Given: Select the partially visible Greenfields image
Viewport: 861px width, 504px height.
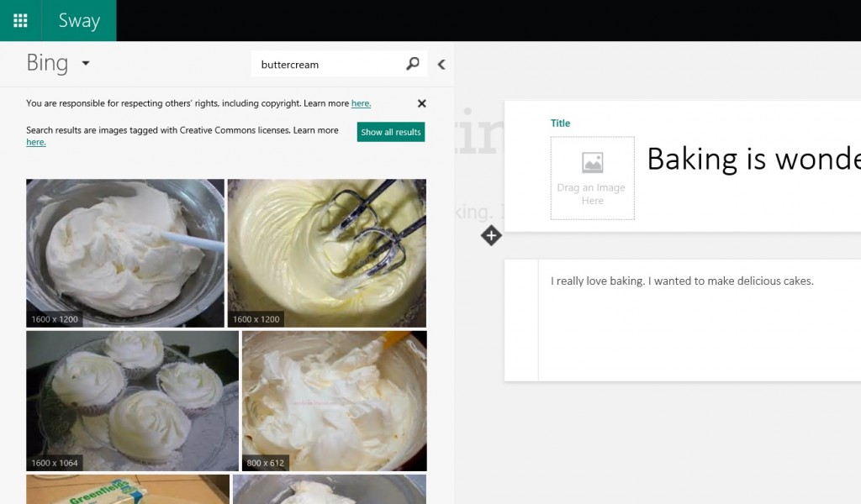Looking at the screenshot, I should click(128, 489).
